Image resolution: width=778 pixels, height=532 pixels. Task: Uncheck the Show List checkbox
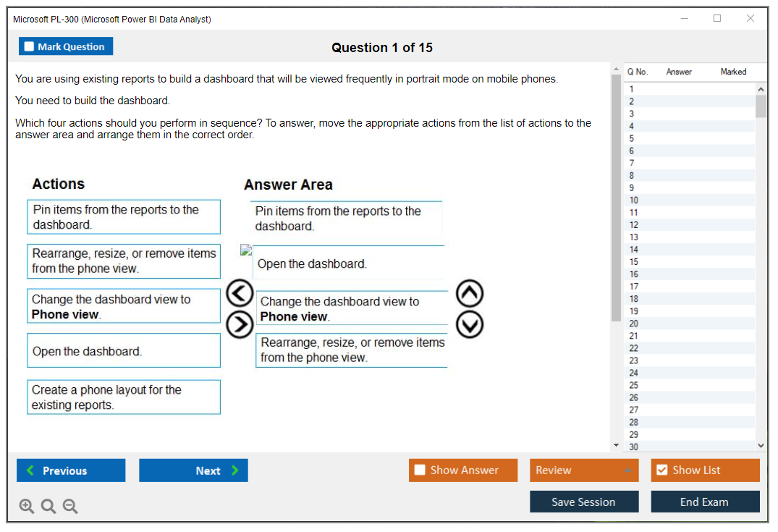661,470
